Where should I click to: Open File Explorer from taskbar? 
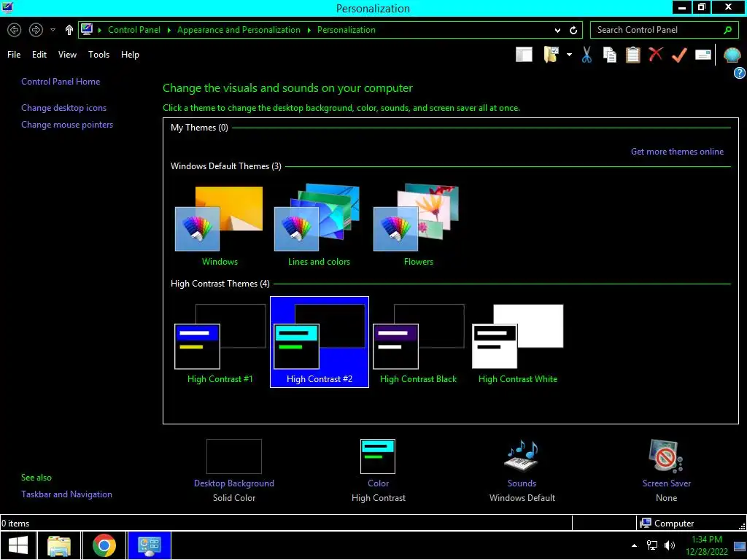pos(59,545)
